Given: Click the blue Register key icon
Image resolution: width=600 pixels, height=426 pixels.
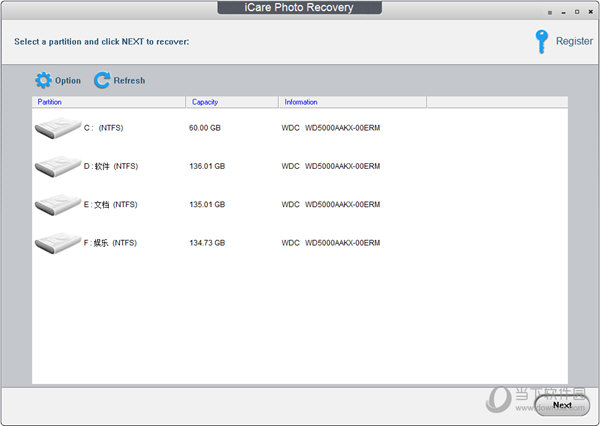Looking at the screenshot, I should [541, 41].
